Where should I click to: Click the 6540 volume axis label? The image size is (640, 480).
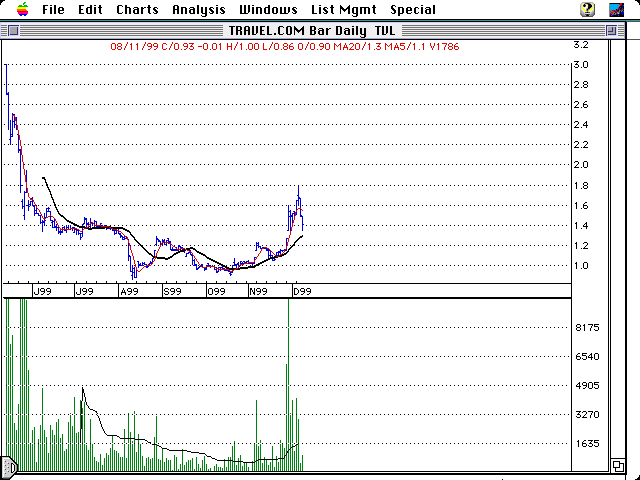tap(587, 356)
